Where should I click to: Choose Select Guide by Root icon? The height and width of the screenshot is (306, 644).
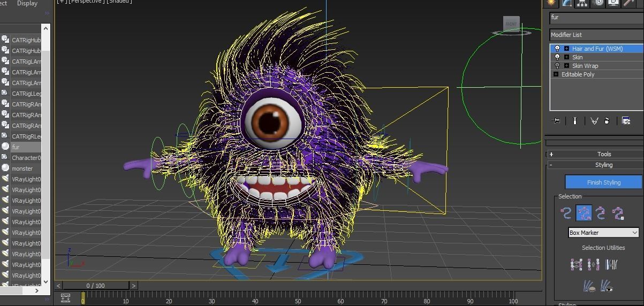coord(618,213)
